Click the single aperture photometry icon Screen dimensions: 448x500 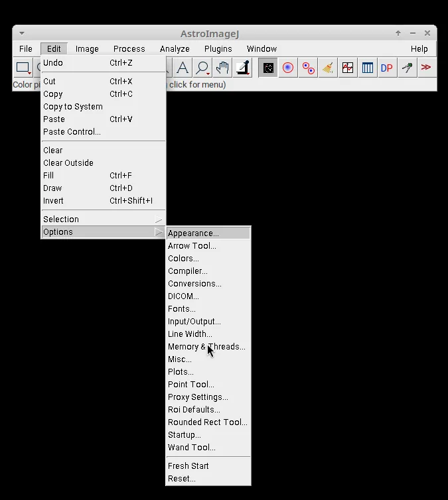point(288,68)
